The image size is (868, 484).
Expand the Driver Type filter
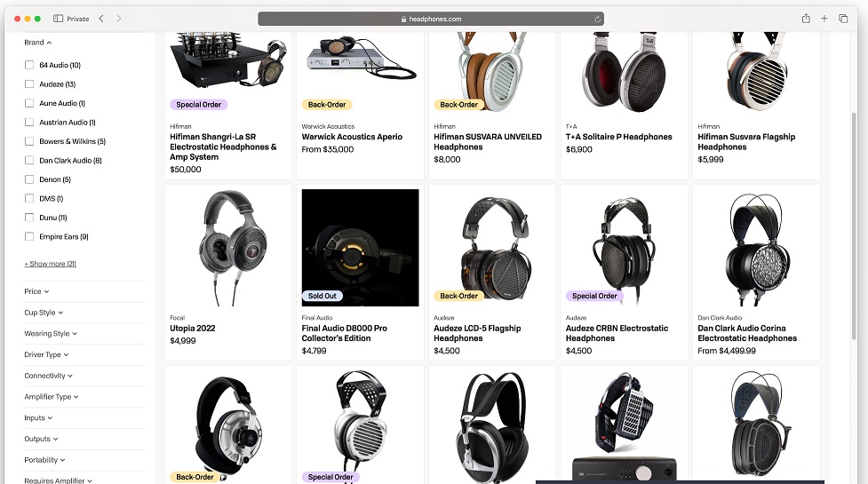click(46, 354)
